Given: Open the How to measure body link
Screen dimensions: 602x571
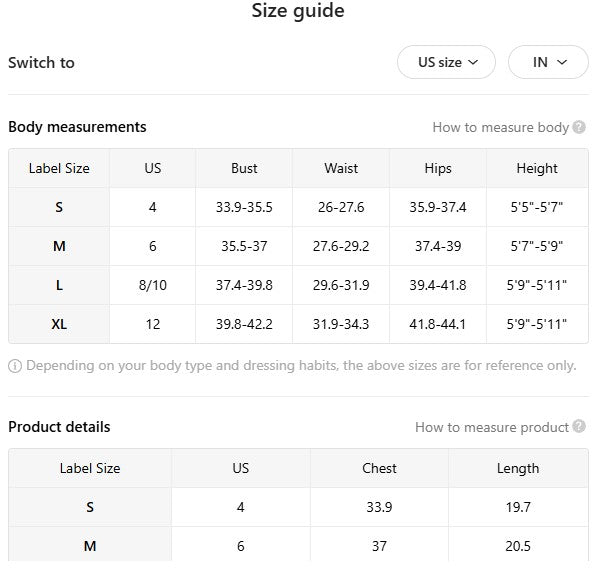Looking at the screenshot, I should coord(500,127).
